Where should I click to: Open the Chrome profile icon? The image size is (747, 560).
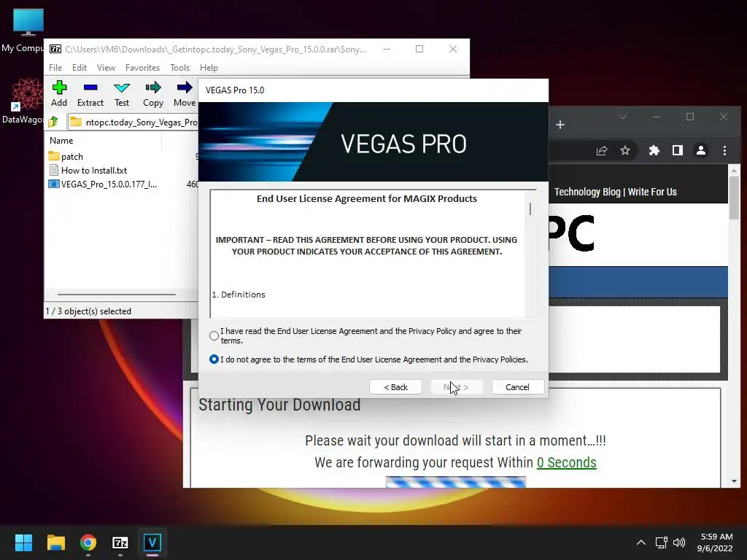coord(701,150)
